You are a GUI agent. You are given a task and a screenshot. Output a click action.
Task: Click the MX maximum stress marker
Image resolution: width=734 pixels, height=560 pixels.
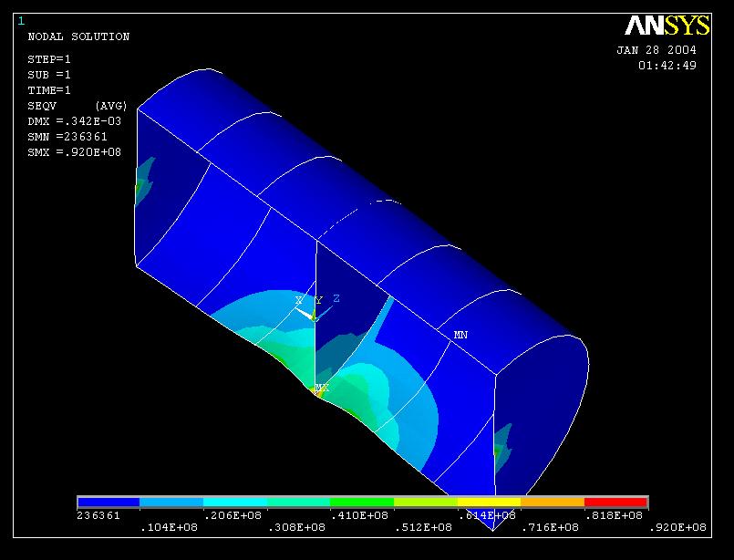click(x=322, y=389)
